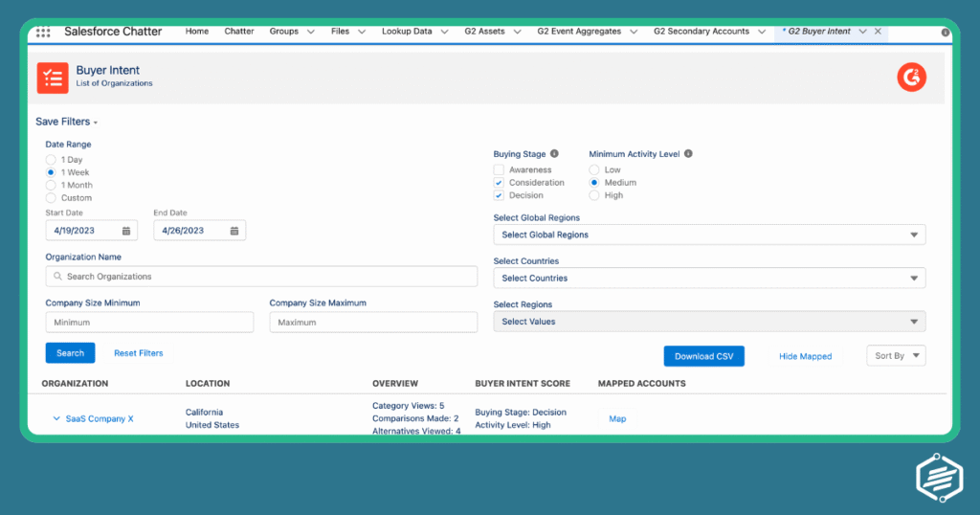Expand the G2 Secondary Accounts chevron
The image size is (980, 515).
[x=761, y=32]
